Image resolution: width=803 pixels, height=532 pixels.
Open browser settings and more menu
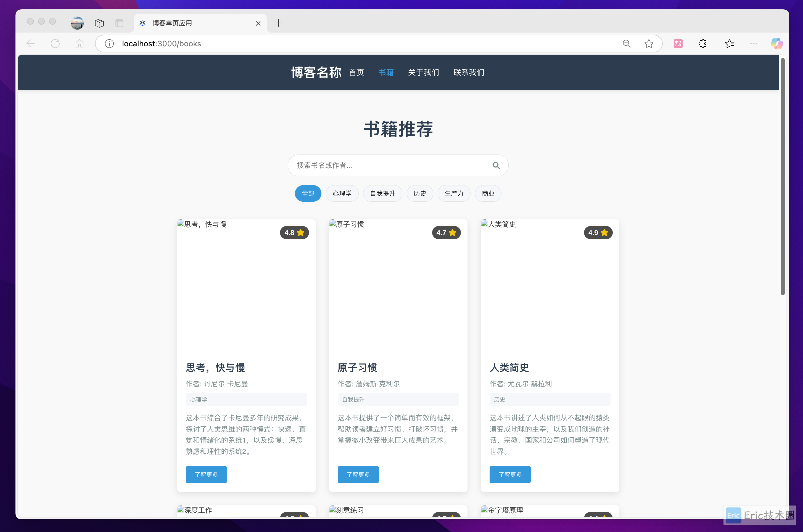754,43
